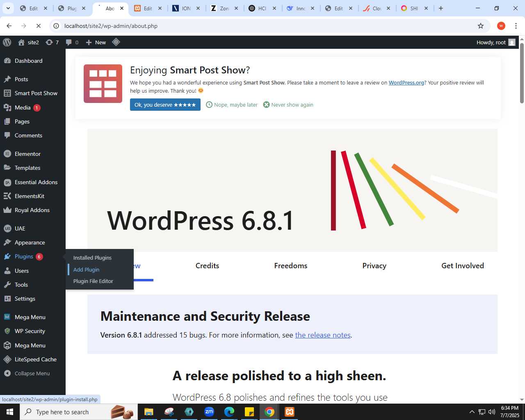Open the volume control in system tray

click(492, 412)
